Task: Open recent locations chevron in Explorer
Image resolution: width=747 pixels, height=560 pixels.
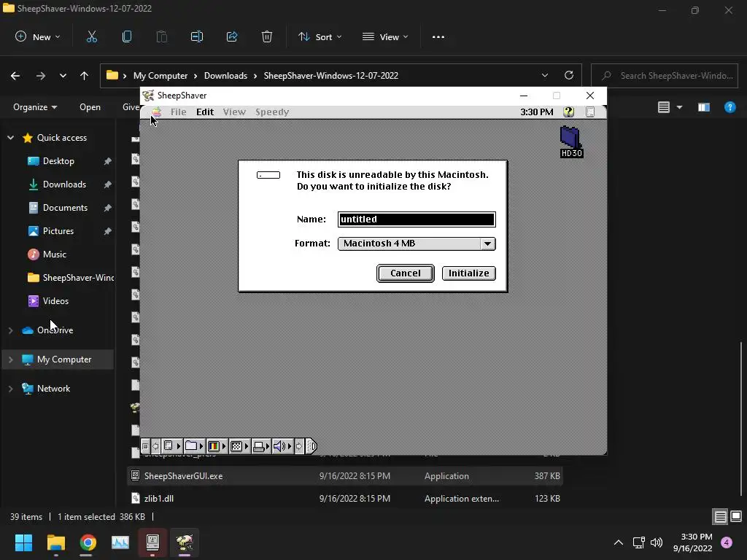Action: 63,76
